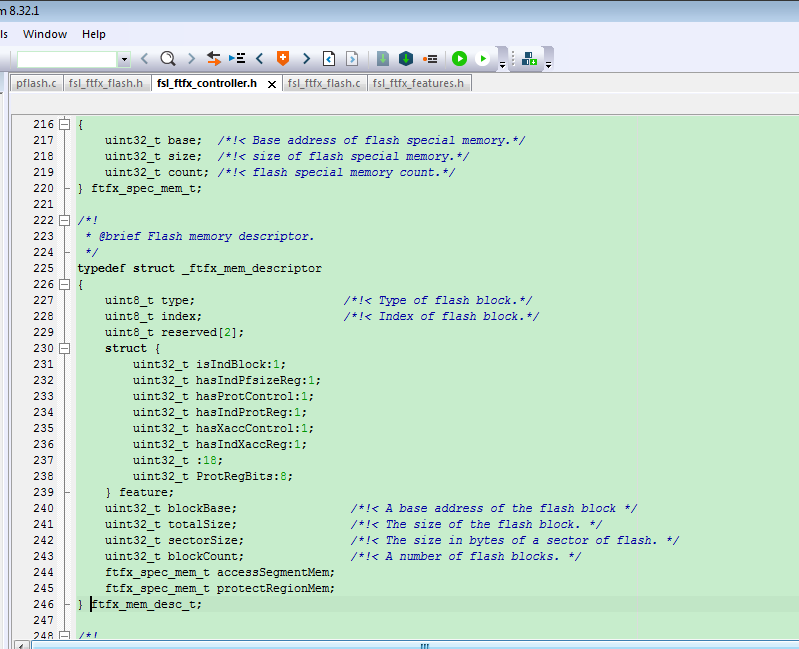Screen dimensions: 799x649
Task: Start Download and Debug with green play button
Action: coord(459,59)
